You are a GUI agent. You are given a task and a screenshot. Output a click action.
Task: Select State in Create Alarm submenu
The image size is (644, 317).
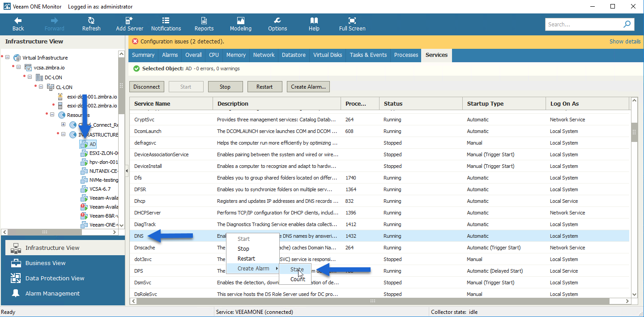(x=297, y=269)
